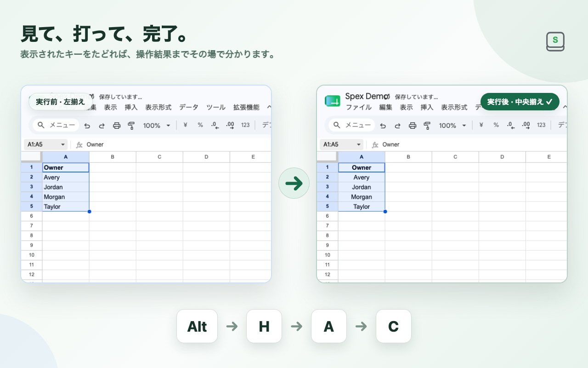Image resolution: width=588 pixels, height=368 pixels.
Task: Collapse menus chevron in left spreadsheet
Action: tap(269, 107)
